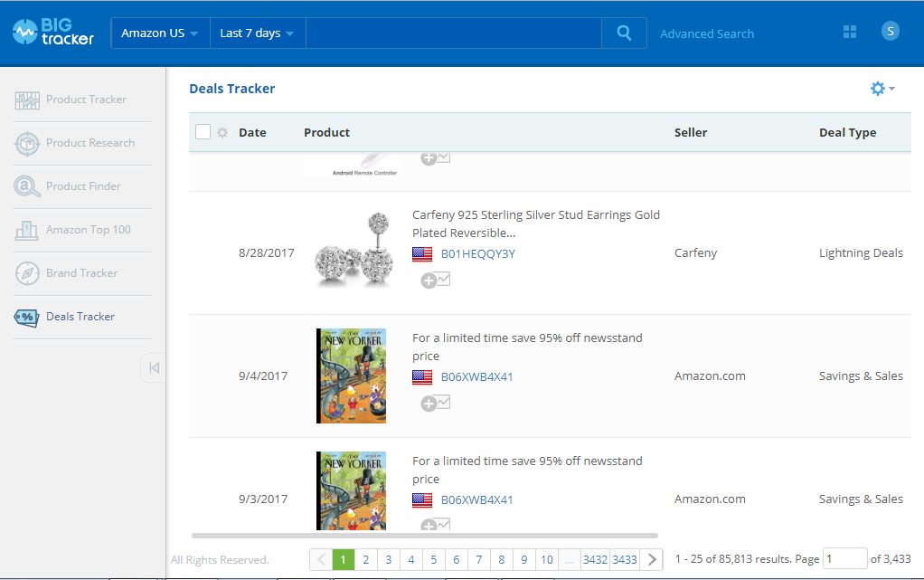The height and width of the screenshot is (580, 924).
Task: Sort by the Deal Type column header
Action: 847,133
